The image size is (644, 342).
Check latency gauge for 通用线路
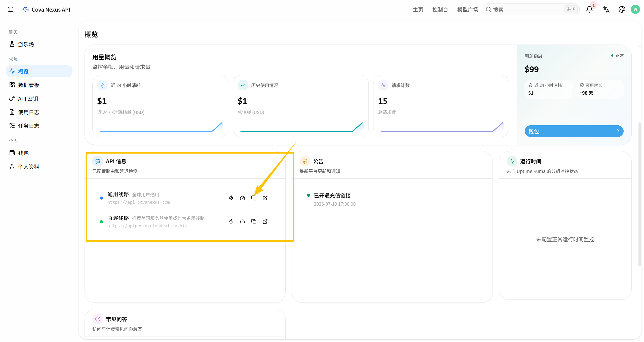click(242, 198)
